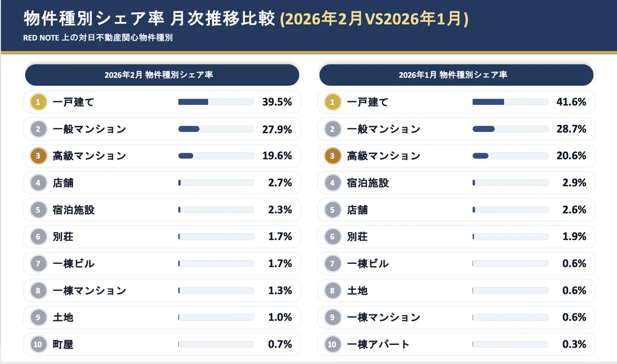
Task: Select the rank 10 badge beside 町屋
Action: 39,344
